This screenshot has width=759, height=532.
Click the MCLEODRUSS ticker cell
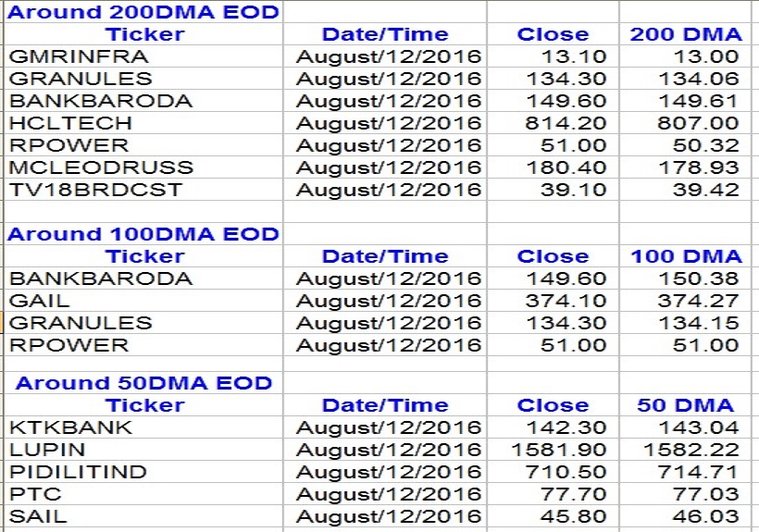tap(101, 167)
